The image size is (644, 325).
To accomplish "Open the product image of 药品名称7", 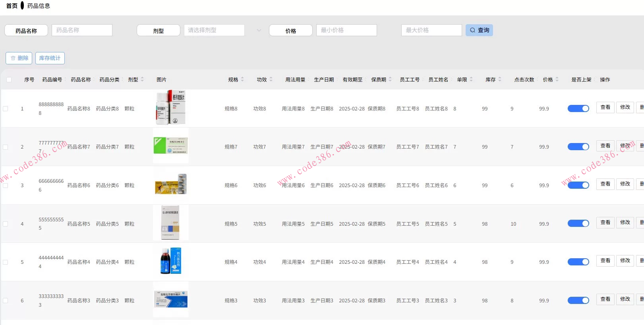I will pyautogui.click(x=171, y=146).
